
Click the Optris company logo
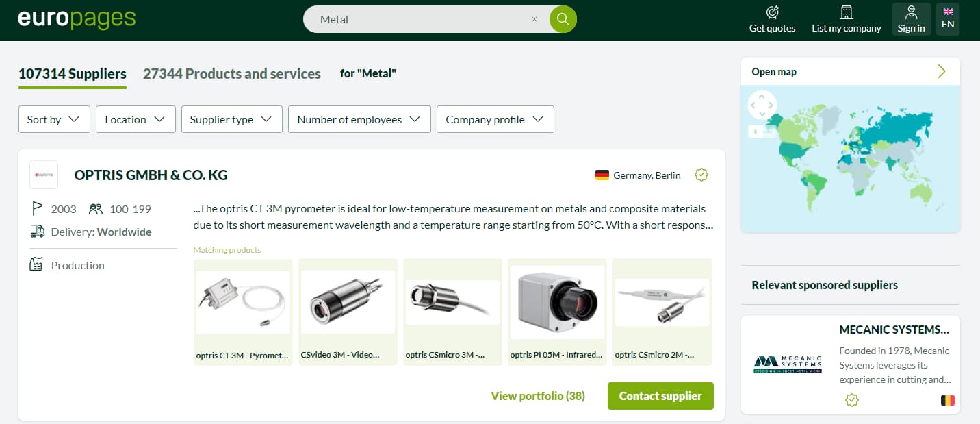(x=44, y=175)
